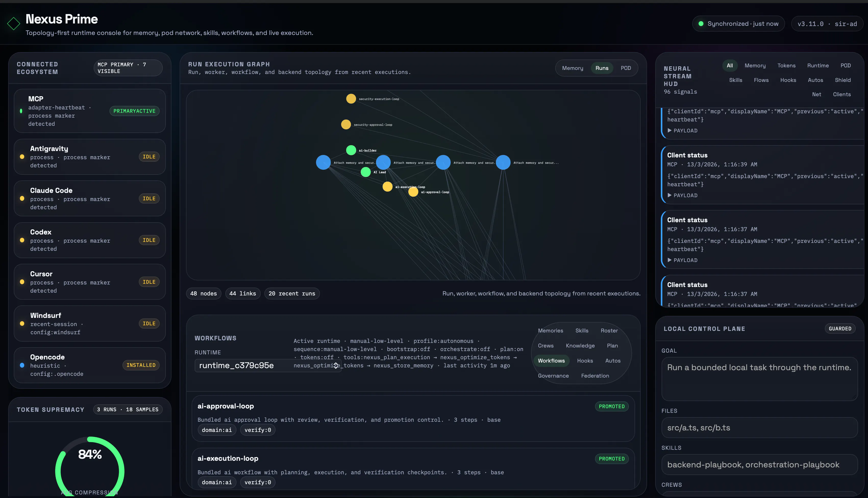Click the PRIMARYACTIVE badge on MCP

point(134,111)
